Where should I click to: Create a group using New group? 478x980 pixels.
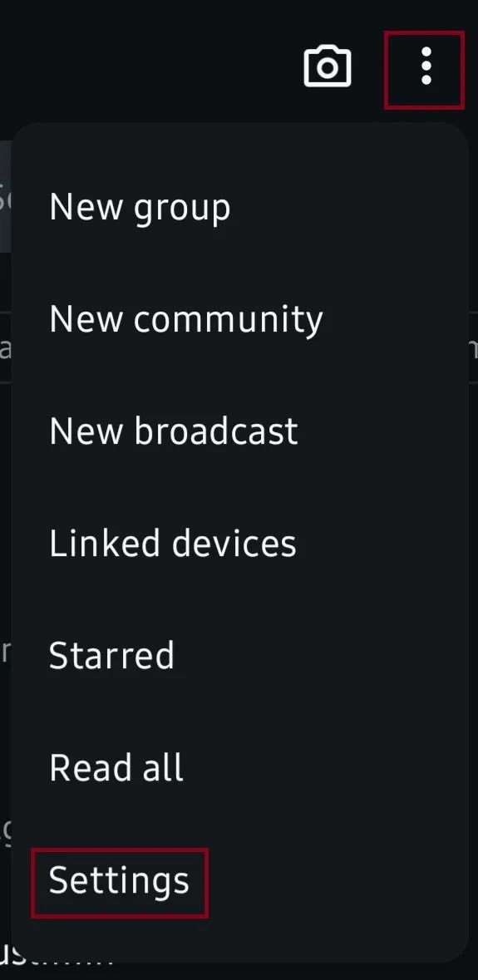point(239,207)
